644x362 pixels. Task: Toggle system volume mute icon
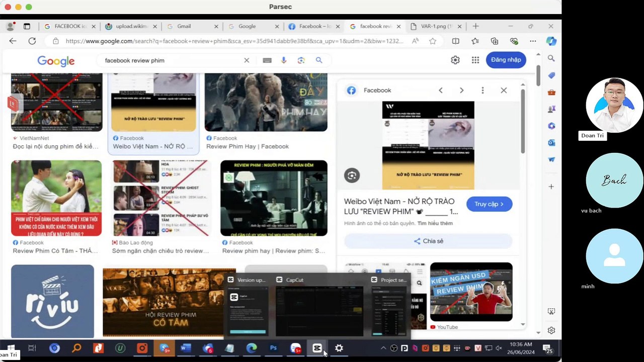pos(499,348)
